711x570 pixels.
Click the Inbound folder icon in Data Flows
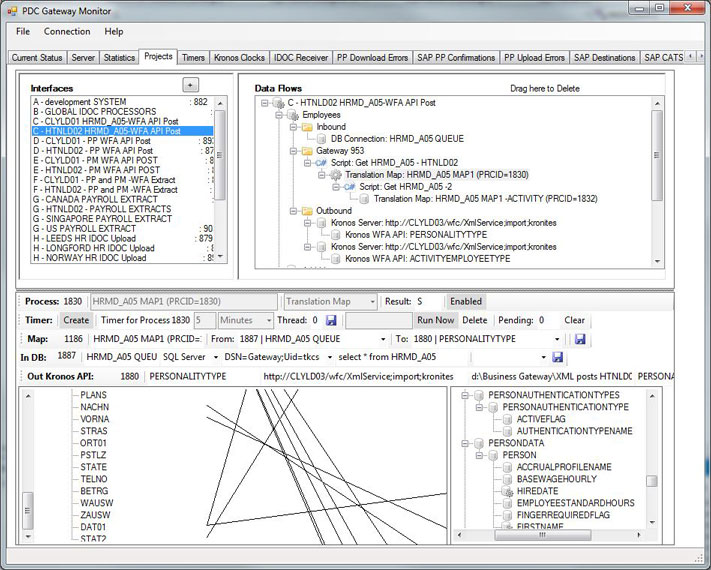309,127
